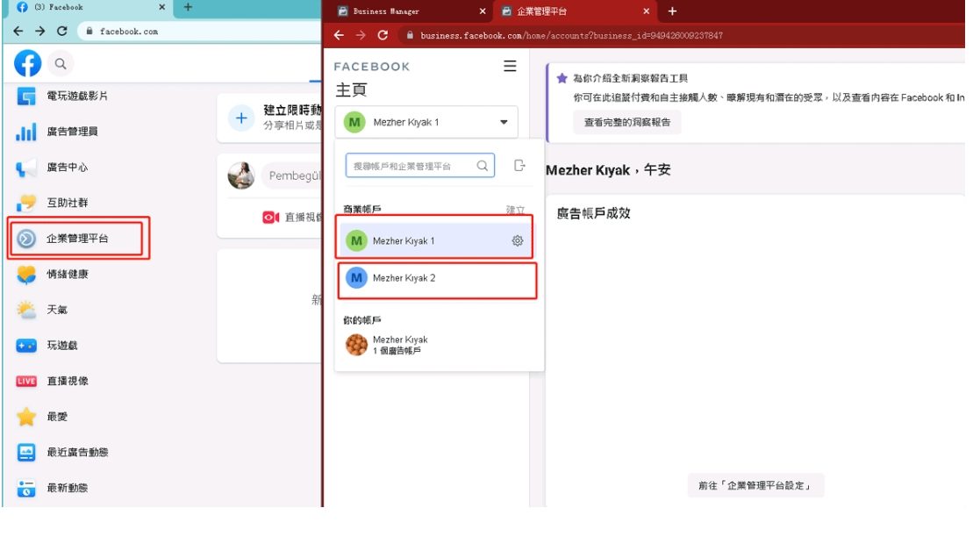This screenshot has width=980, height=551.
Task: Open 企業管理平台 sidebar icon
Action: pyautogui.click(x=26, y=239)
